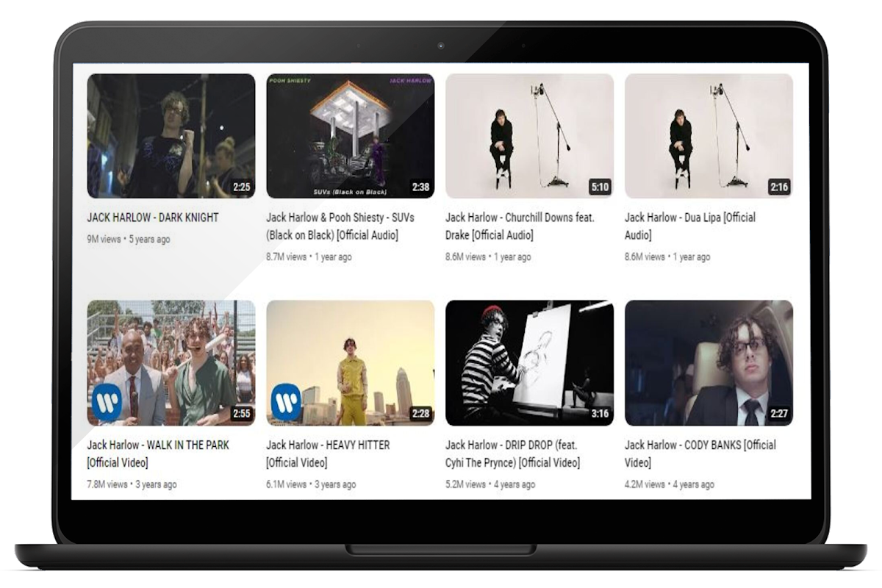Open the WALK IN THE PARK thumbnail

171,363
